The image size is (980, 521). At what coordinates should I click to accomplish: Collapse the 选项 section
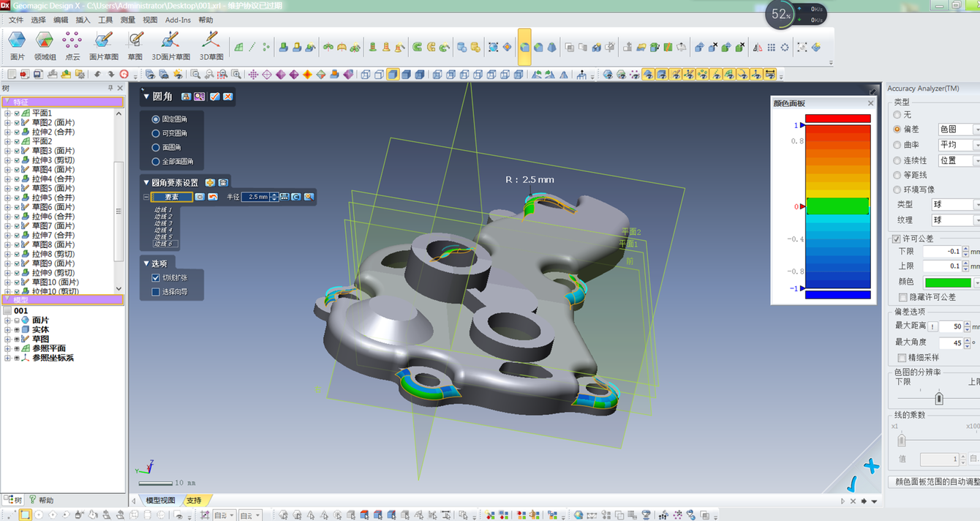coord(146,263)
